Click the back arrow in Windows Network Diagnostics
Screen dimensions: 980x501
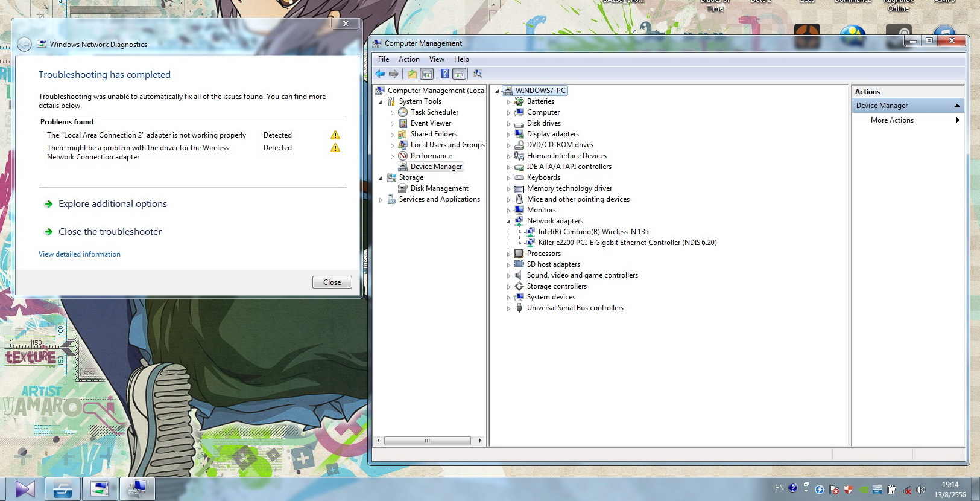coord(24,44)
